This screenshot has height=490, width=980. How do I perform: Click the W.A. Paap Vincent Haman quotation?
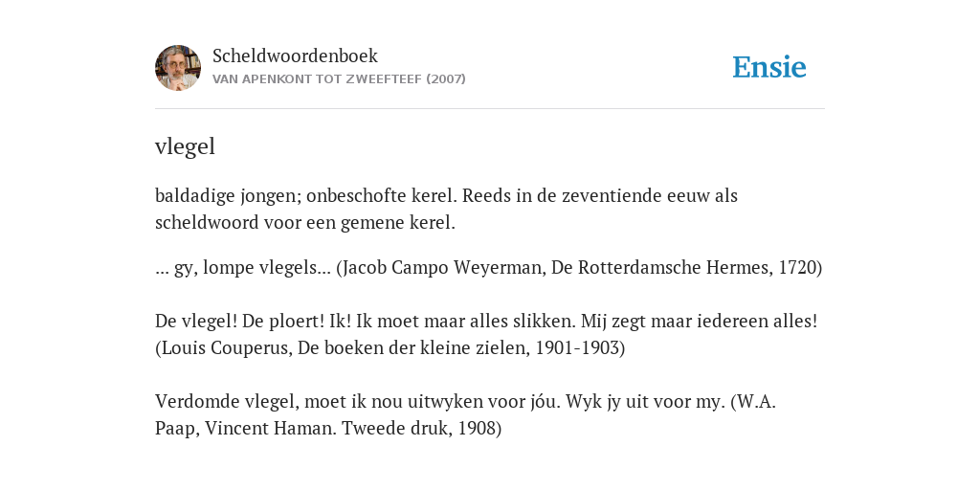[x=466, y=414]
